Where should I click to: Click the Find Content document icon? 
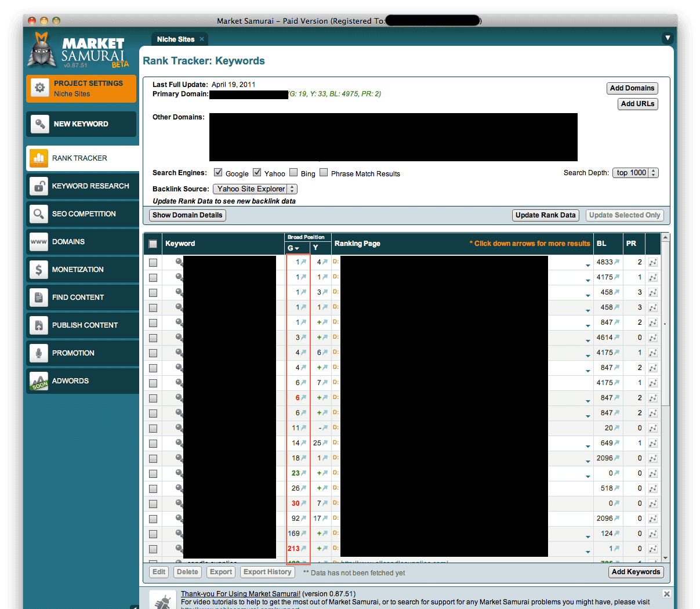[x=39, y=298]
